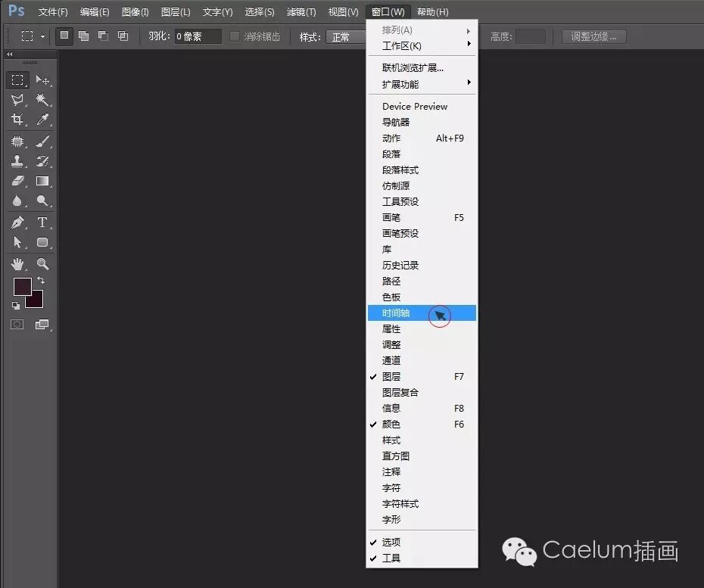Select the Zoom tool

point(44,264)
